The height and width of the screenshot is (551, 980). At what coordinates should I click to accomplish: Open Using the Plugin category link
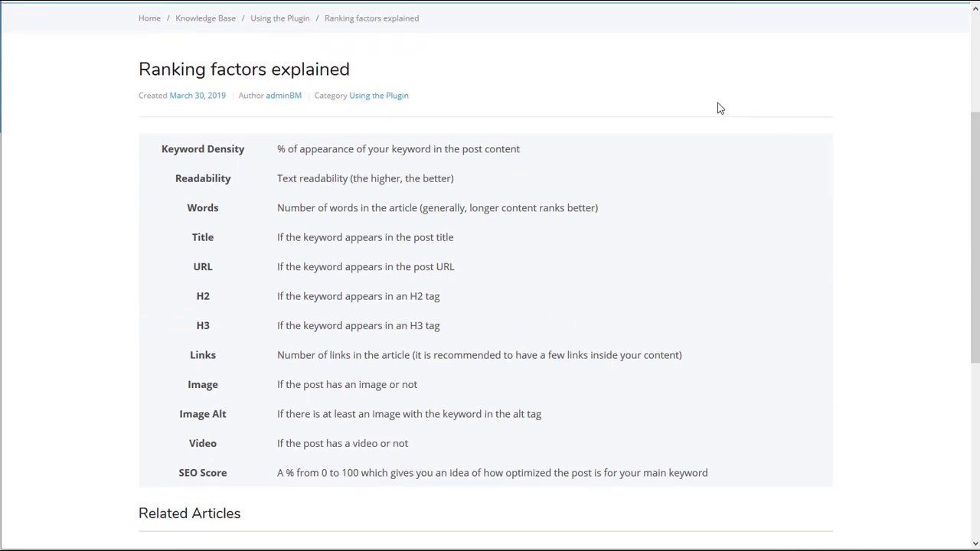pos(379,96)
